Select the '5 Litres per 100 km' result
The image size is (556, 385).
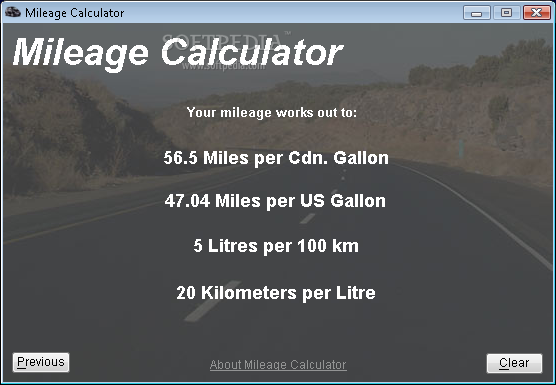(x=276, y=246)
